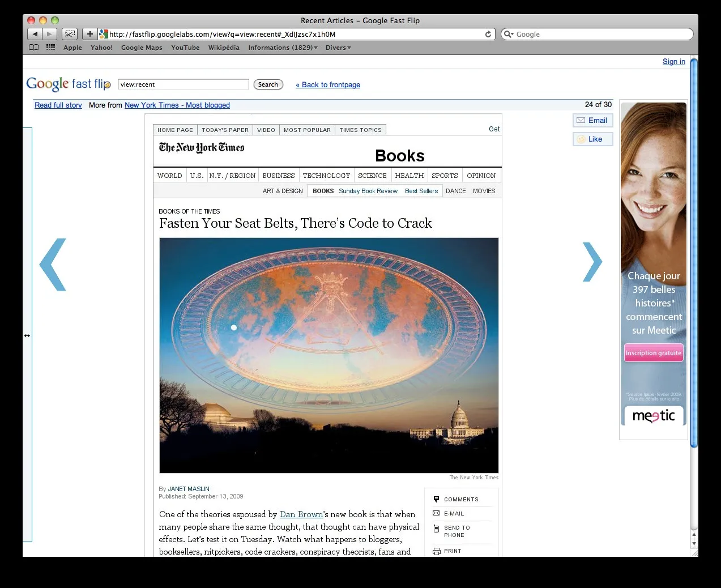721x588 pixels.
Task: Open the Wikipédia bookmark
Action: click(224, 48)
